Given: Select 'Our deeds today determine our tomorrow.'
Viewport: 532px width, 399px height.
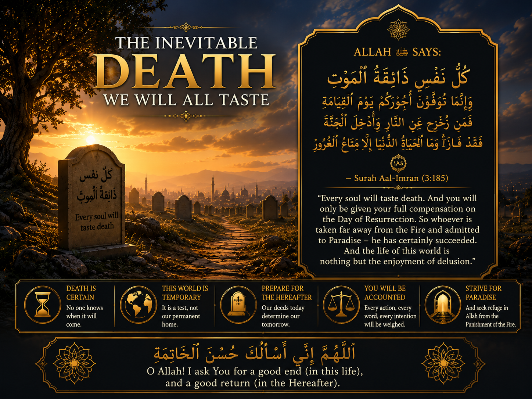Looking at the screenshot, I should point(283,316).
